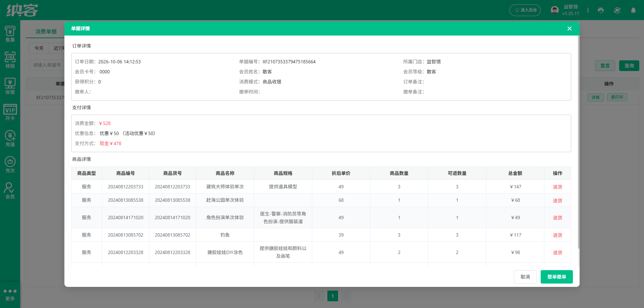
Task: Click order number XF2107353379475185664
Action: 289,62
